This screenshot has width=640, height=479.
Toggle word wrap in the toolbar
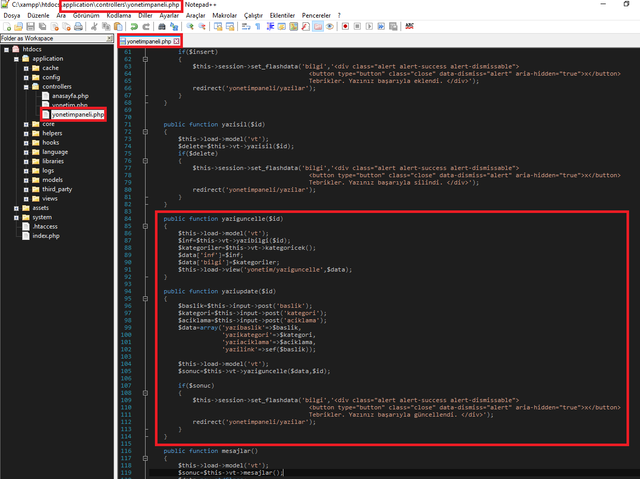[x=246, y=27]
